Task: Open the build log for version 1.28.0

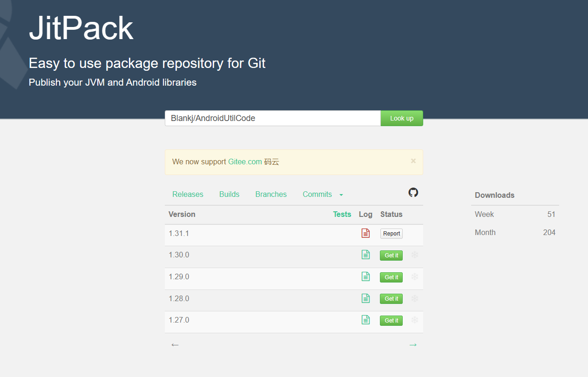Action: click(365, 298)
